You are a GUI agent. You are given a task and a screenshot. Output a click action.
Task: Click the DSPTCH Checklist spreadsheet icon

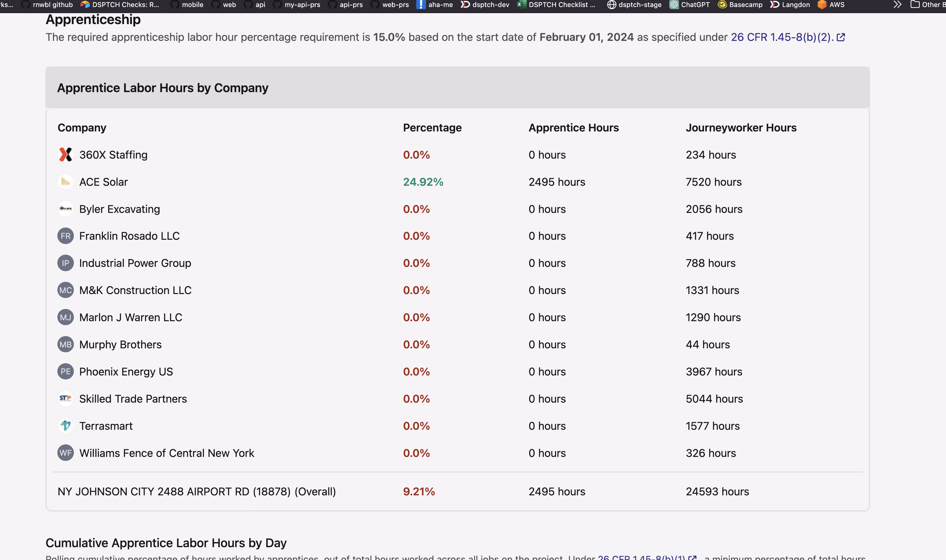click(521, 5)
